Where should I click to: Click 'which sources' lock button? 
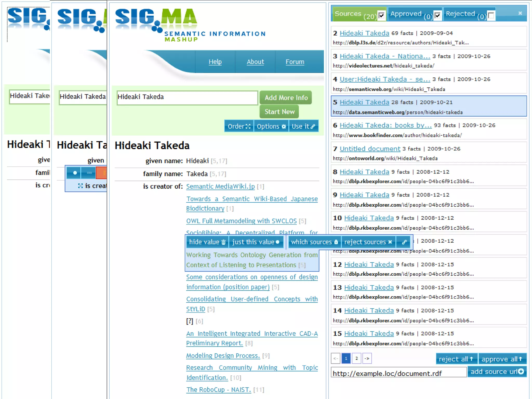click(x=314, y=242)
